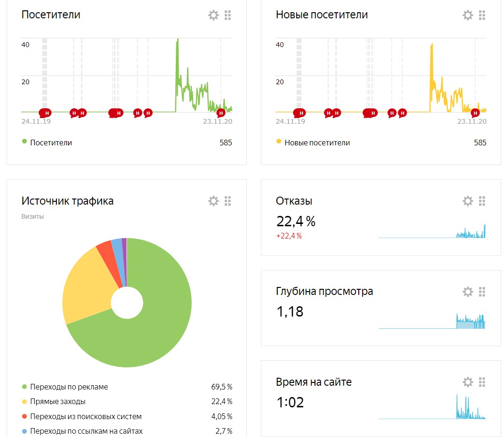Click the blue dot beside Переходы по ссылкам на сайтах

point(24,431)
